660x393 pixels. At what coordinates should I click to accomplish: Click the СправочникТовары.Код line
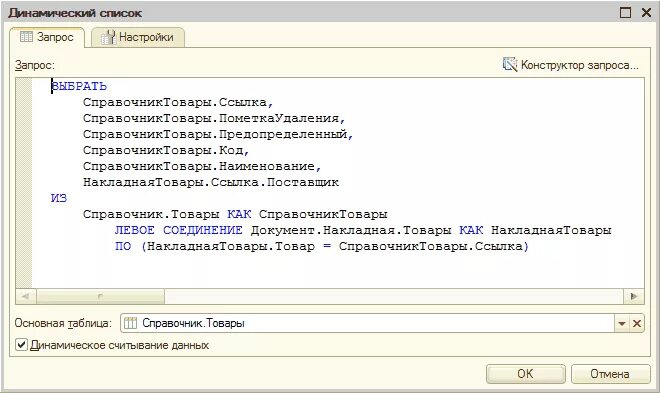(166, 150)
